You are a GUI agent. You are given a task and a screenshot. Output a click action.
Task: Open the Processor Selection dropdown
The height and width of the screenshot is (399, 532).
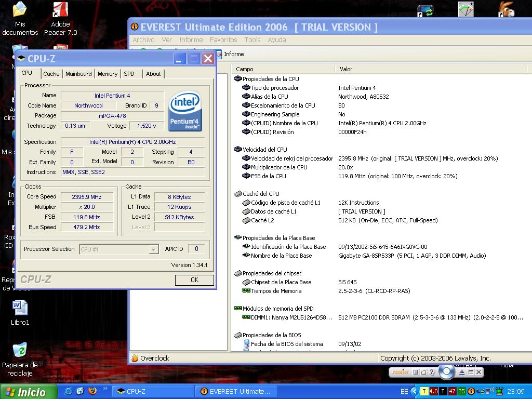click(153, 249)
